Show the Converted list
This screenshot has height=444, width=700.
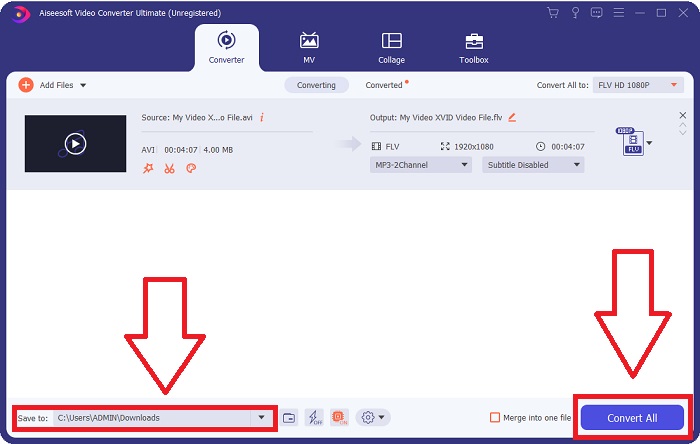pos(384,85)
